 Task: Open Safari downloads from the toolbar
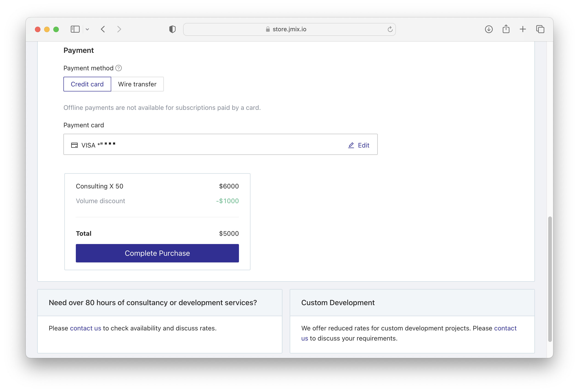pos(489,29)
